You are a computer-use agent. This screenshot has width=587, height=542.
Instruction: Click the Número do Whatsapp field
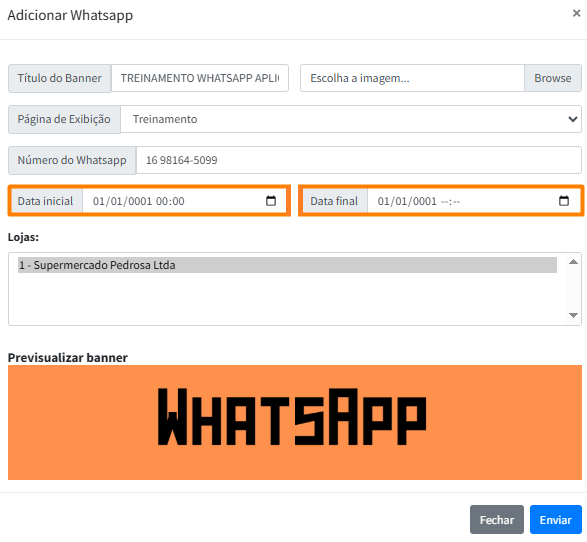(x=358, y=160)
